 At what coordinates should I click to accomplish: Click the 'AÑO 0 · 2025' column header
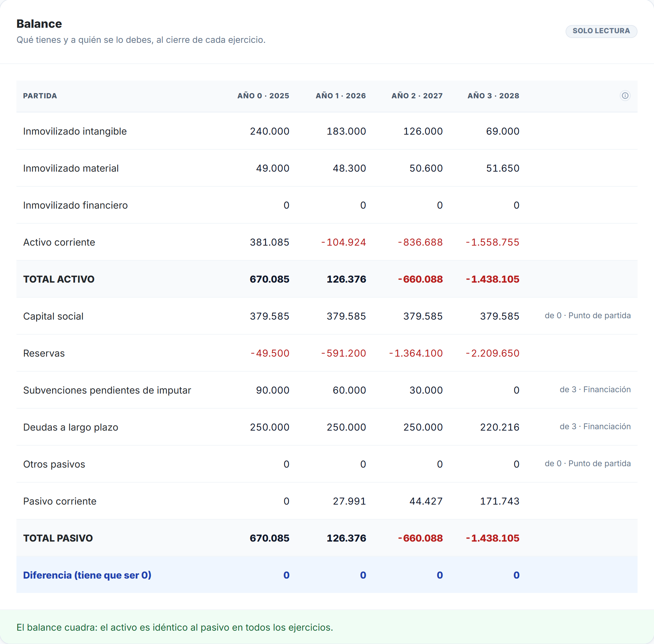[263, 96]
